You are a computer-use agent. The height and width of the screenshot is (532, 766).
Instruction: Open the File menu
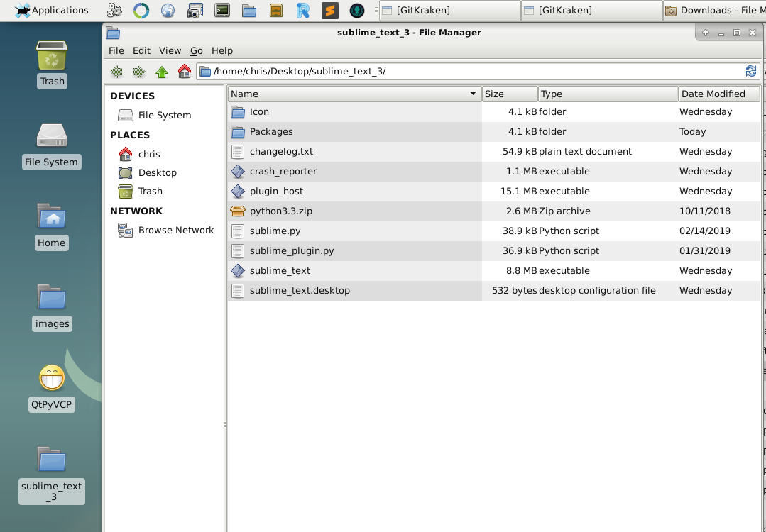pos(116,51)
